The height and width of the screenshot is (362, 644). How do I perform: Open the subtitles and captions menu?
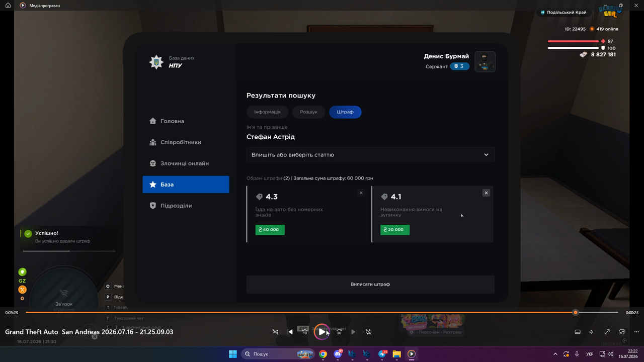(x=578, y=332)
